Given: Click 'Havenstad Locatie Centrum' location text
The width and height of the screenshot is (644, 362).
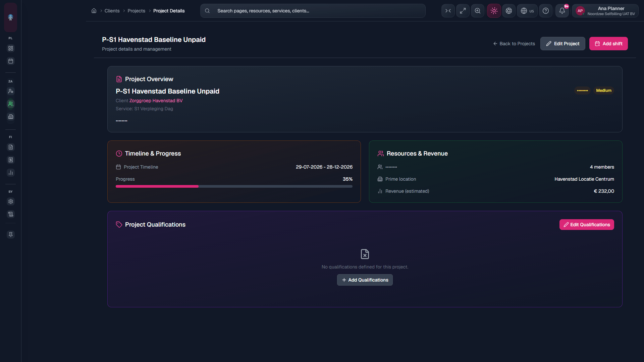Looking at the screenshot, I should point(584,179).
